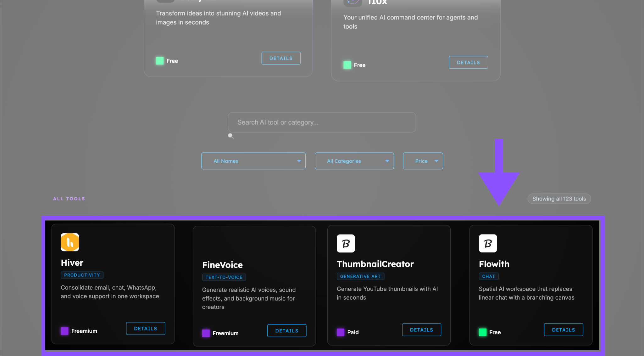
Task: Select the Text-to-Voice tag on FineVoice
Action: 224,277
